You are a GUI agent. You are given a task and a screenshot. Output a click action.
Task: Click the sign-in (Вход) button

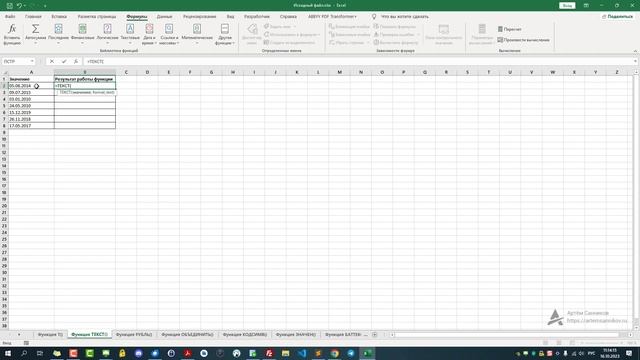click(567, 5)
